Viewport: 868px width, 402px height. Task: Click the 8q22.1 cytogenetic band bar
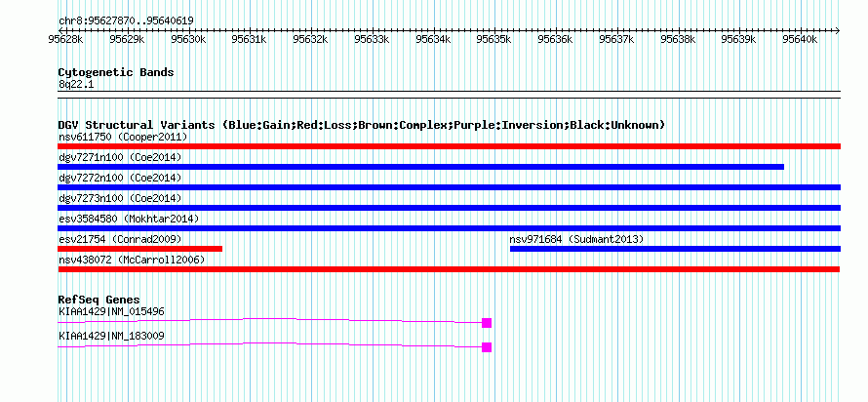pos(449,95)
